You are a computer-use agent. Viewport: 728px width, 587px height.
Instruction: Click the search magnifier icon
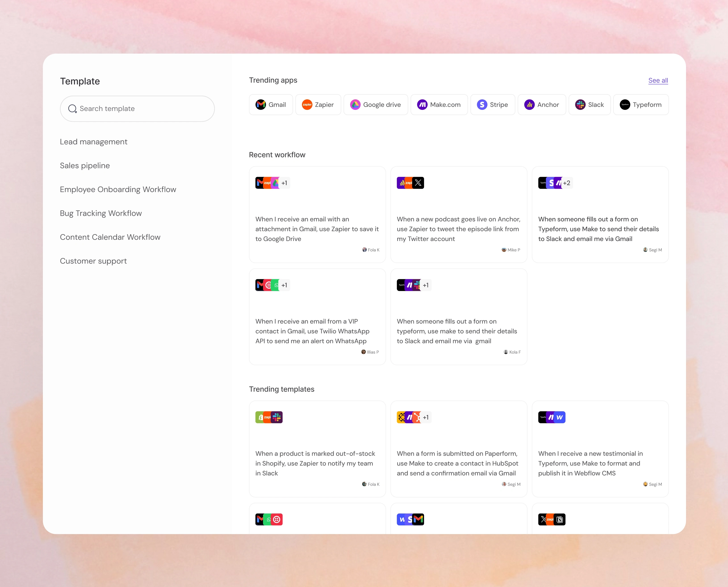pyautogui.click(x=72, y=109)
